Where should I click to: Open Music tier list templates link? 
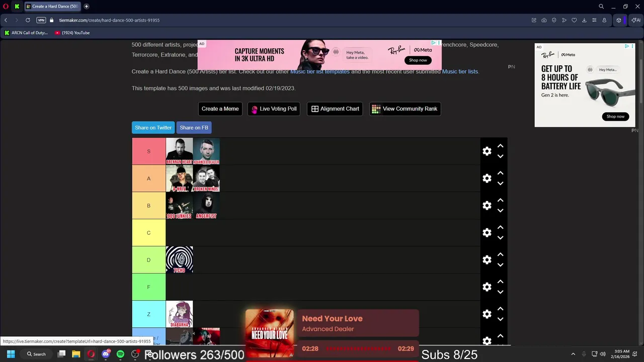320,71
